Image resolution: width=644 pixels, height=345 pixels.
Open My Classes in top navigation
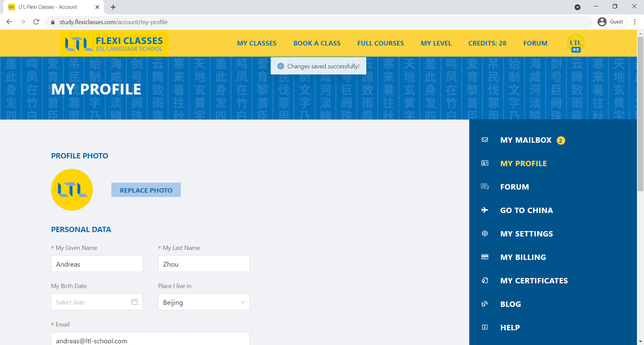[257, 43]
